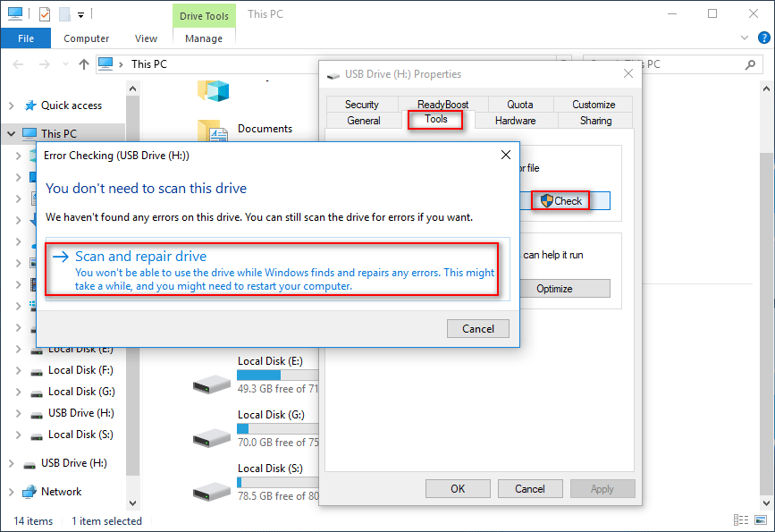Switch to the ReadyBoost tab

[442, 105]
